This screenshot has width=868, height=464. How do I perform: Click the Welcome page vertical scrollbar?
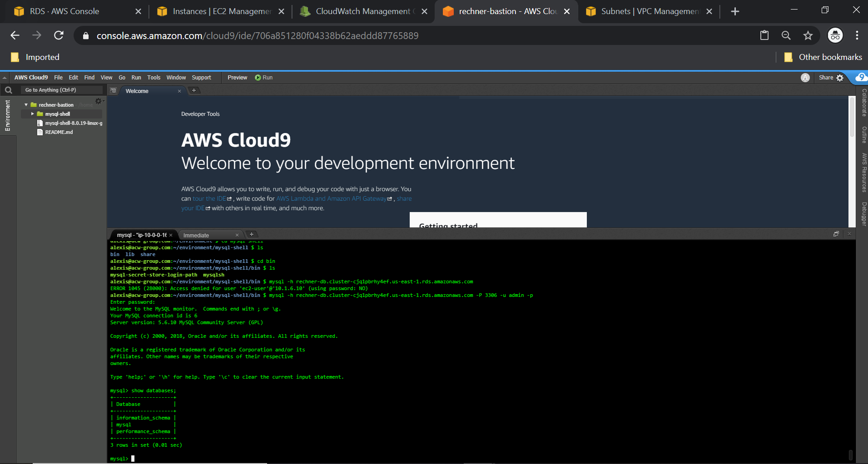[852, 117]
